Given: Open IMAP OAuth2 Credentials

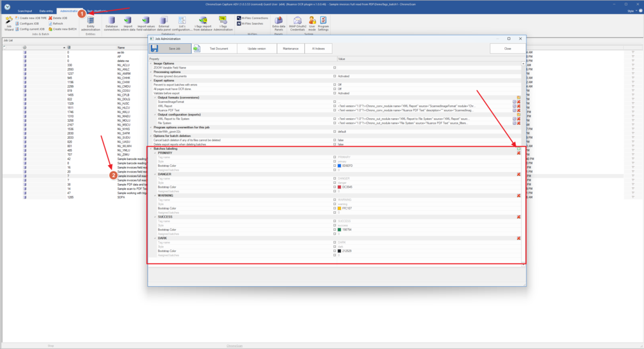Looking at the screenshot, I should click(297, 23).
